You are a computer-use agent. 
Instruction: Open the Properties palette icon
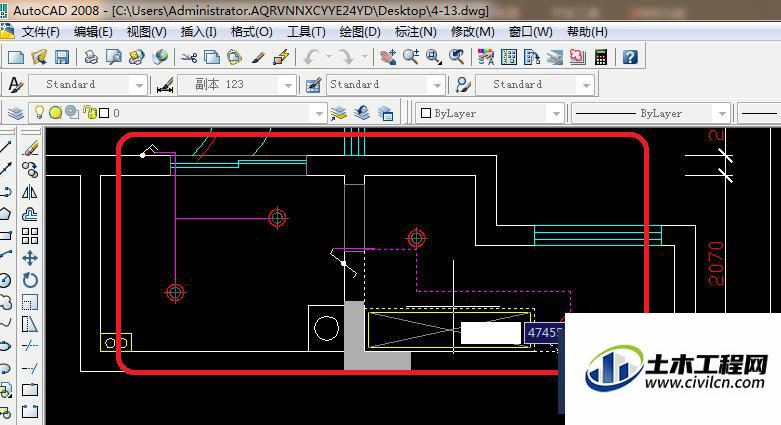(x=486, y=57)
